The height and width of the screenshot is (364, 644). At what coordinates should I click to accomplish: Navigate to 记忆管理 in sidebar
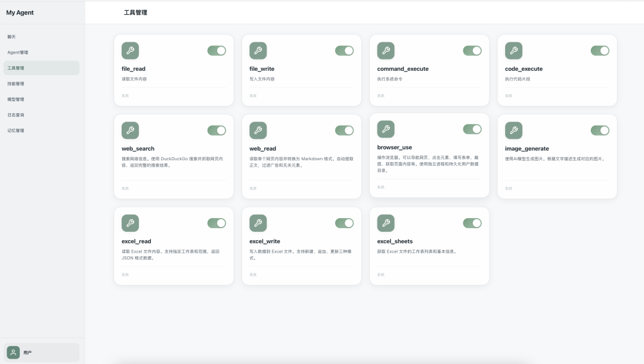16,130
